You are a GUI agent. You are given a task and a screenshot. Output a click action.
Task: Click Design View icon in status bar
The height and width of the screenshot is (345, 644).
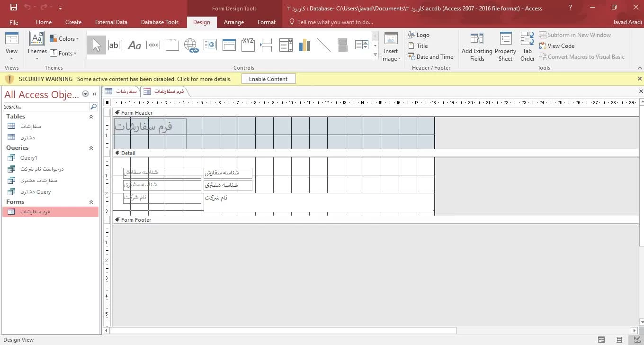pyautogui.click(x=637, y=340)
